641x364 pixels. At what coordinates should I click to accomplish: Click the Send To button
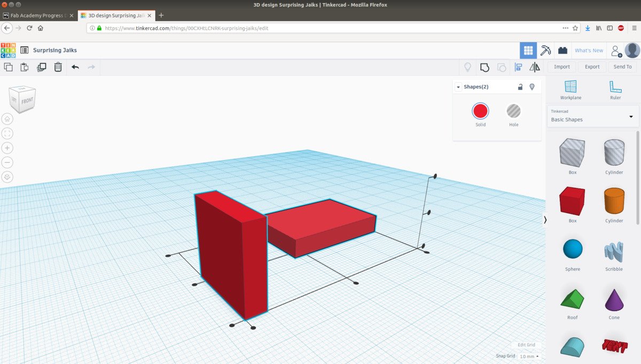click(x=622, y=67)
